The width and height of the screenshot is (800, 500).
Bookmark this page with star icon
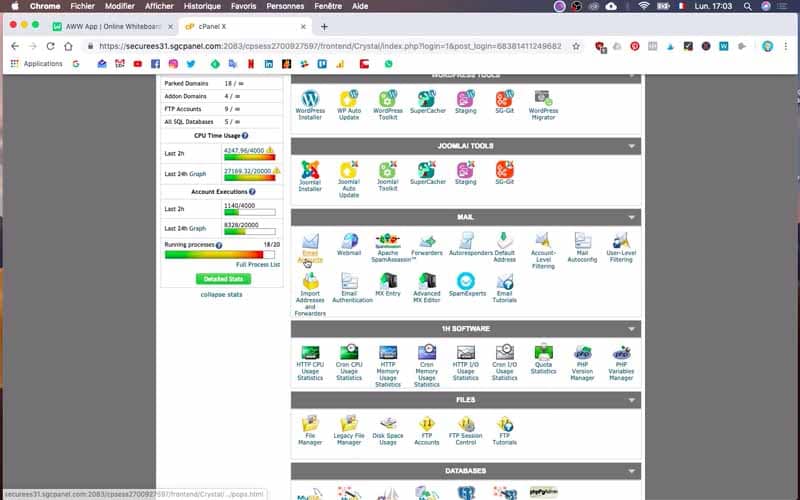(576, 46)
